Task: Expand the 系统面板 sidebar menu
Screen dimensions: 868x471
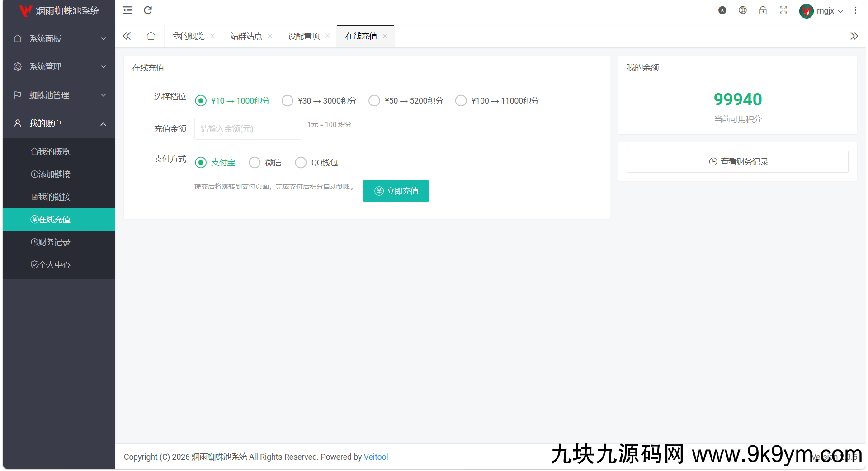Action: [59, 39]
